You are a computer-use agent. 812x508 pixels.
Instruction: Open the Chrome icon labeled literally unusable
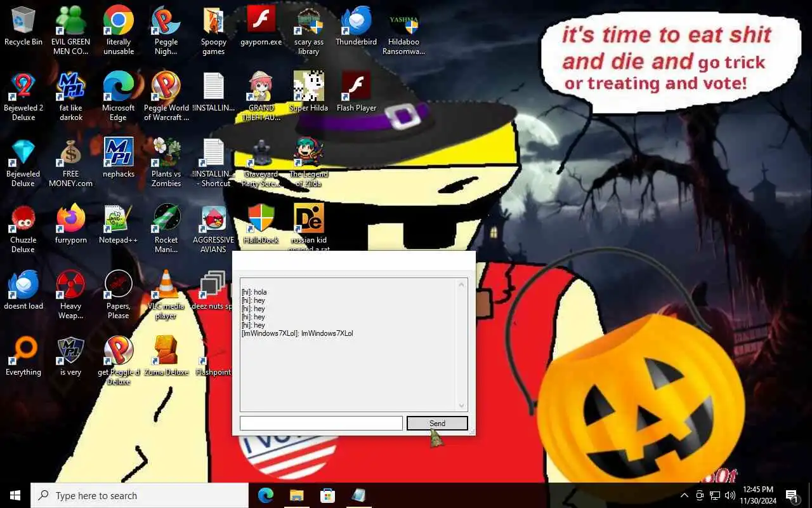119,30
